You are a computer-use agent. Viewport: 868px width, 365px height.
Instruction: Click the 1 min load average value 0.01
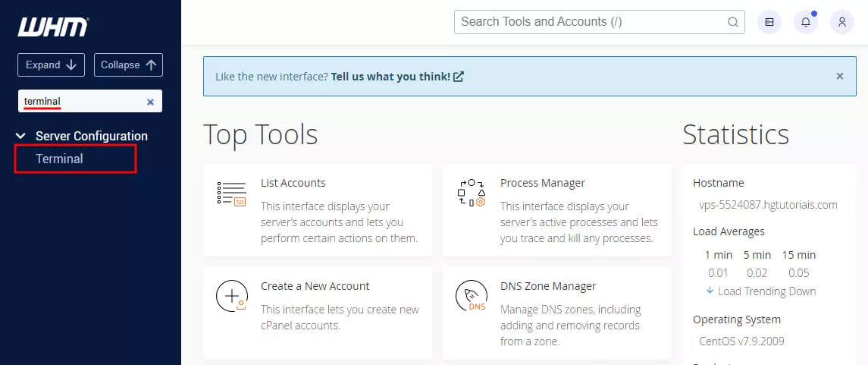(x=718, y=273)
